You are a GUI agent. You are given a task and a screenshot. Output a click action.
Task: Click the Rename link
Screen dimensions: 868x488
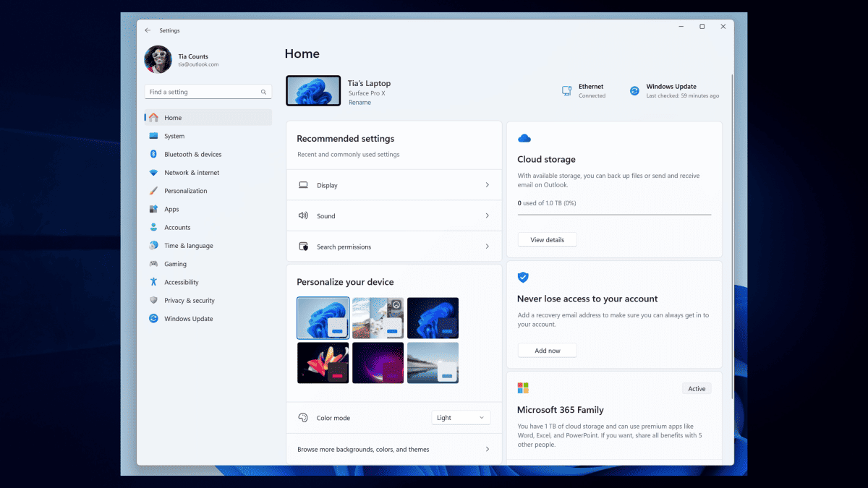point(359,103)
